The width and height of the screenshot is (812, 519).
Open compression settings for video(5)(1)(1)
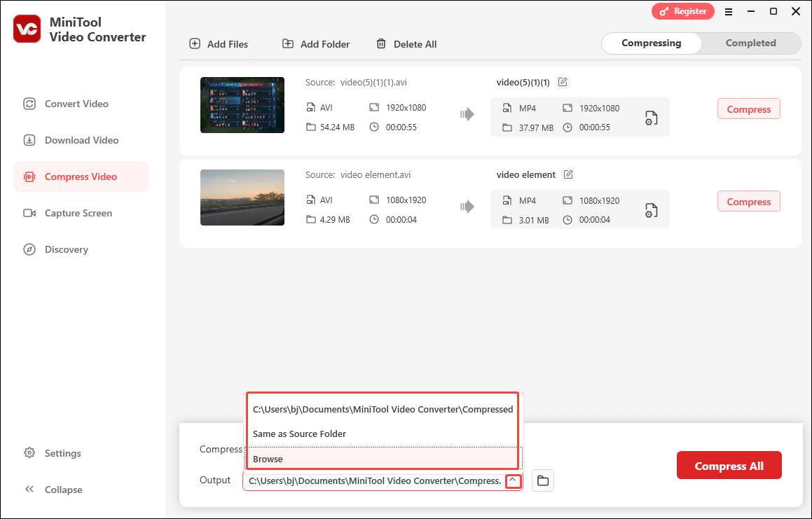pos(651,118)
